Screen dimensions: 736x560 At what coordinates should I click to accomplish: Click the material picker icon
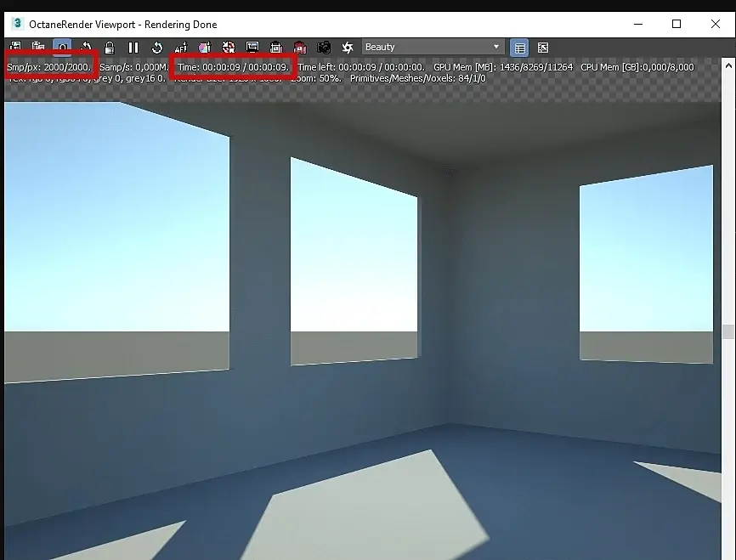click(205, 48)
